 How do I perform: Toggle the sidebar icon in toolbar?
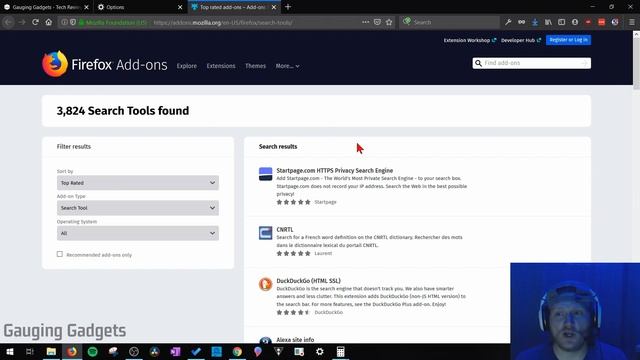pyautogui.click(x=562, y=22)
